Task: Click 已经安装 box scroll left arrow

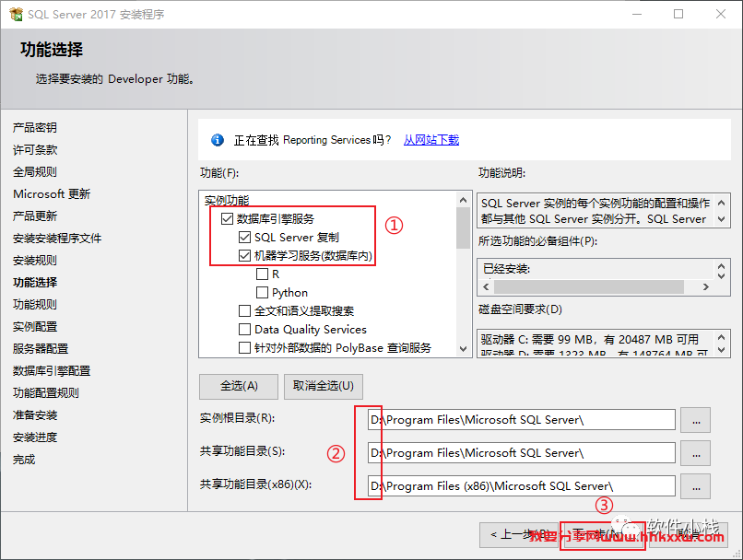Action: point(486,286)
